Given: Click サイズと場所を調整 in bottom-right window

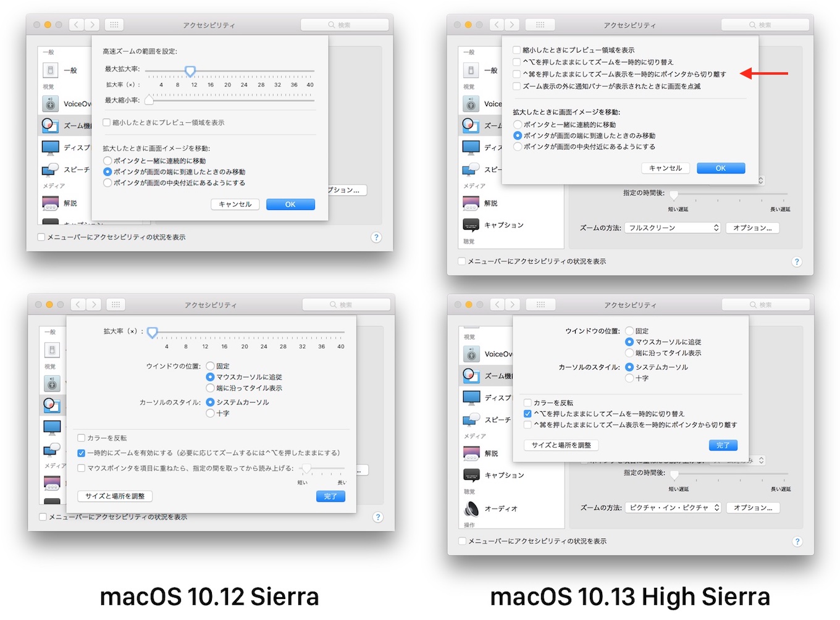Looking at the screenshot, I should tap(561, 445).
